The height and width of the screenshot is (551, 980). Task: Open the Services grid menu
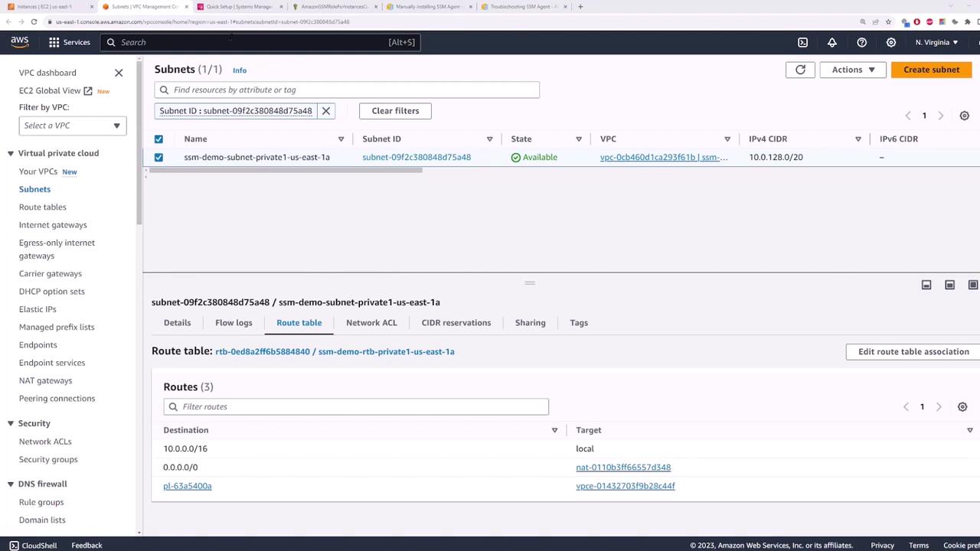pos(70,42)
